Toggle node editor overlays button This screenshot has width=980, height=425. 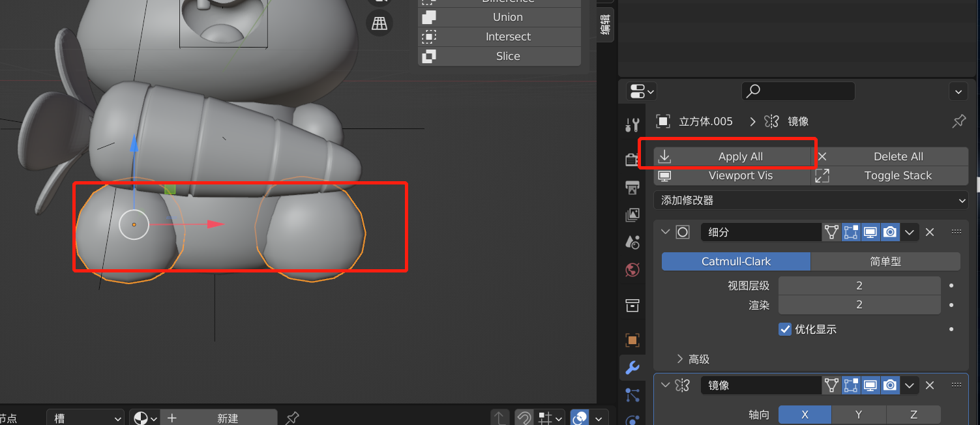coord(580,418)
